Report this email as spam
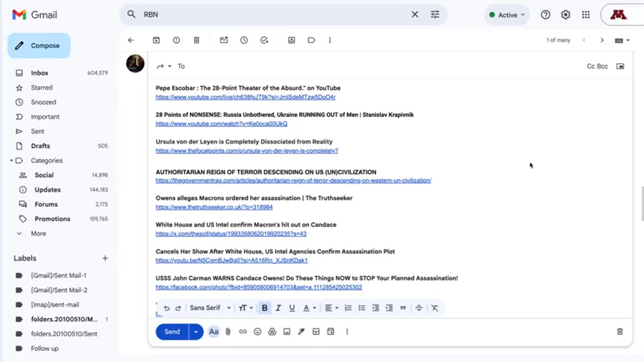Viewport: 644px width, 362px height. 176,40
